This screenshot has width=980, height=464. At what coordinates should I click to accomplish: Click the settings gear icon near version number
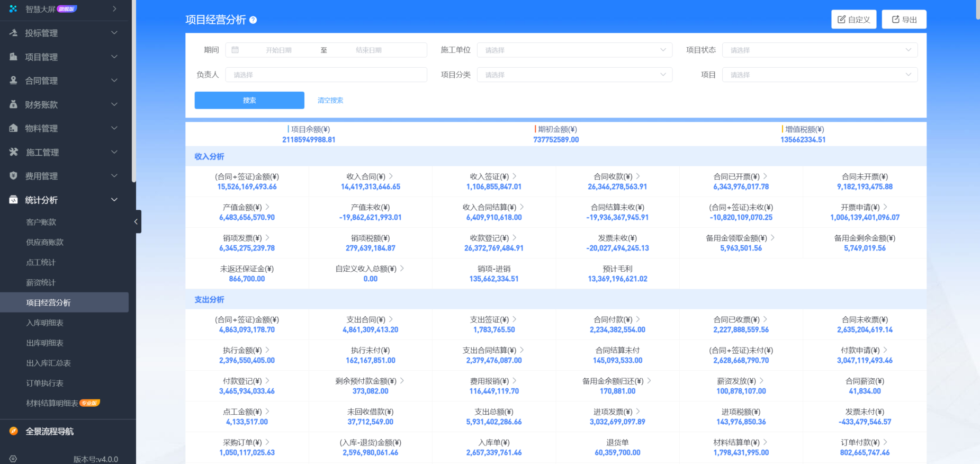pos(13,459)
